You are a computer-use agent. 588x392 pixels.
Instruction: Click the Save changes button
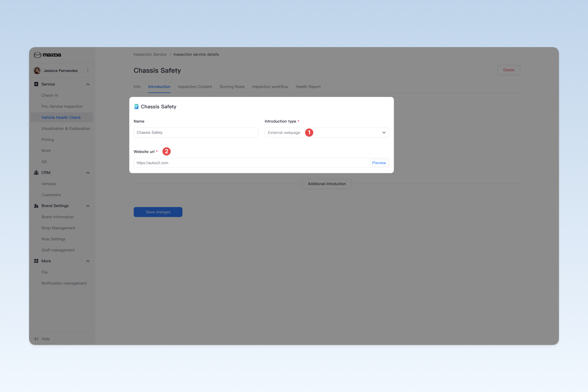158,212
